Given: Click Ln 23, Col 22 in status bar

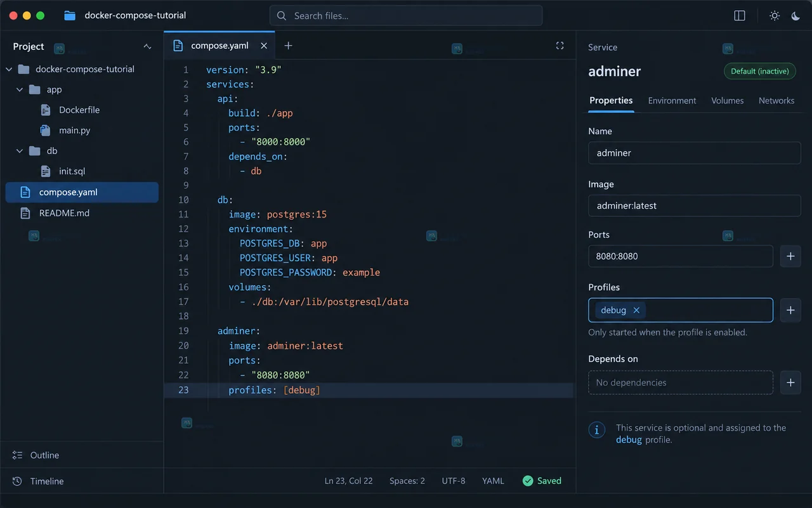Looking at the screenshot, I should (348, 481).
